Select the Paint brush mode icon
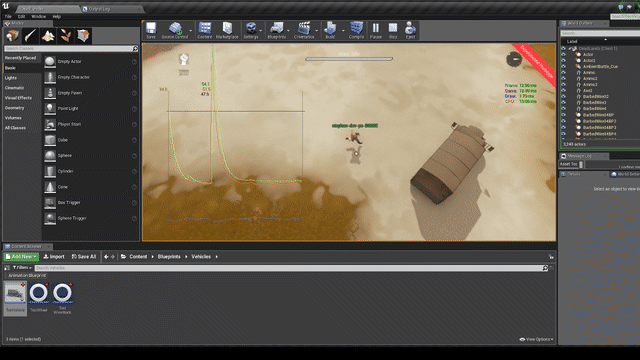The height and width of the screenshot is (360, 640). (x=30, y=36)
